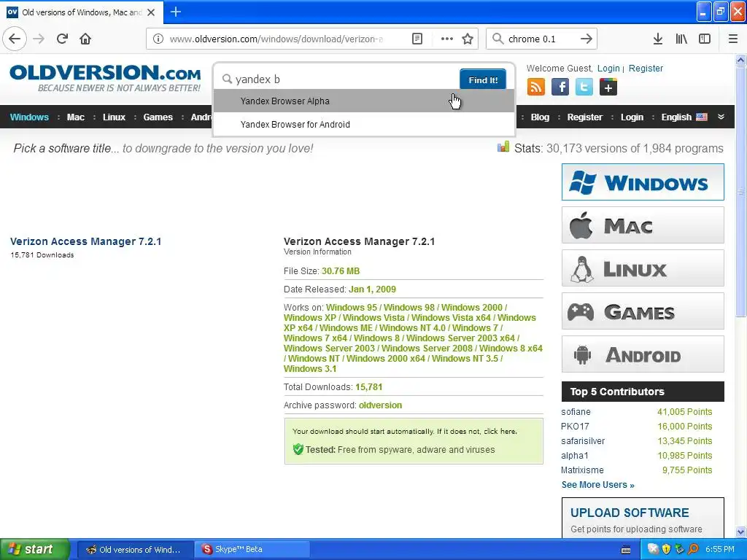Go back with the browser back arrow
The height and width of the screenshot is (560, 747).
click(x=15, y=39)
